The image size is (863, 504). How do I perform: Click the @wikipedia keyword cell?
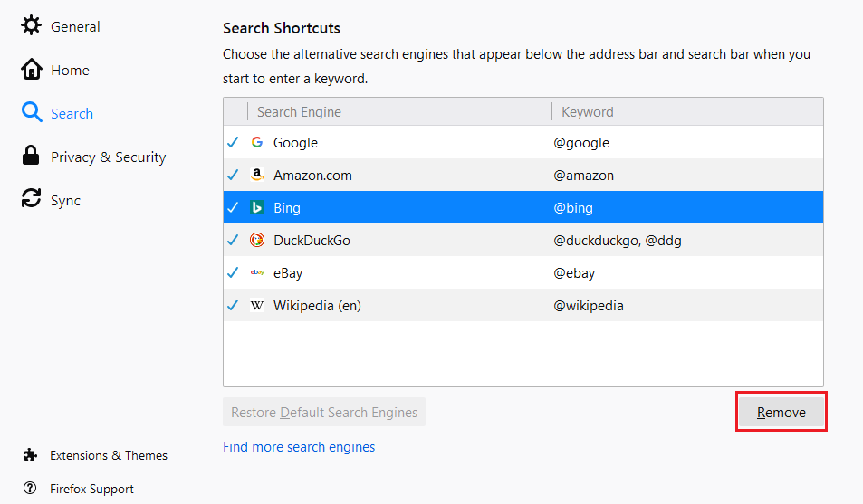tap(589, 306)
